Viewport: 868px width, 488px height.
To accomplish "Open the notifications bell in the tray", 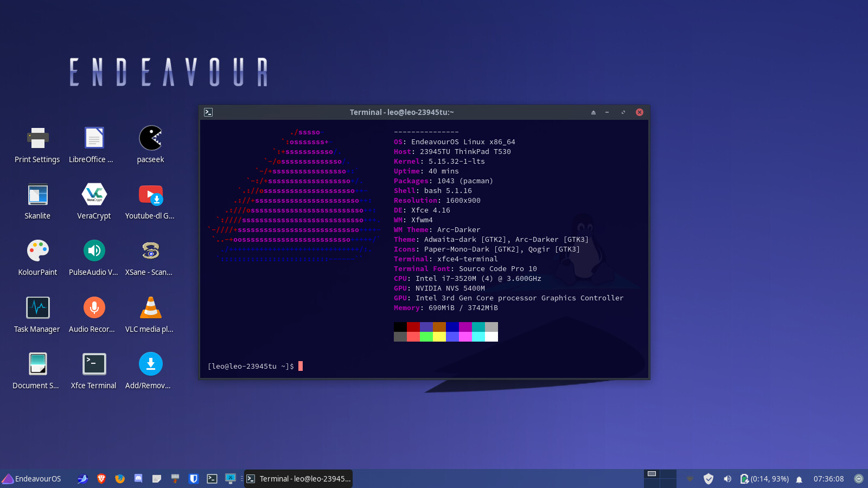I will click(799, 479).
